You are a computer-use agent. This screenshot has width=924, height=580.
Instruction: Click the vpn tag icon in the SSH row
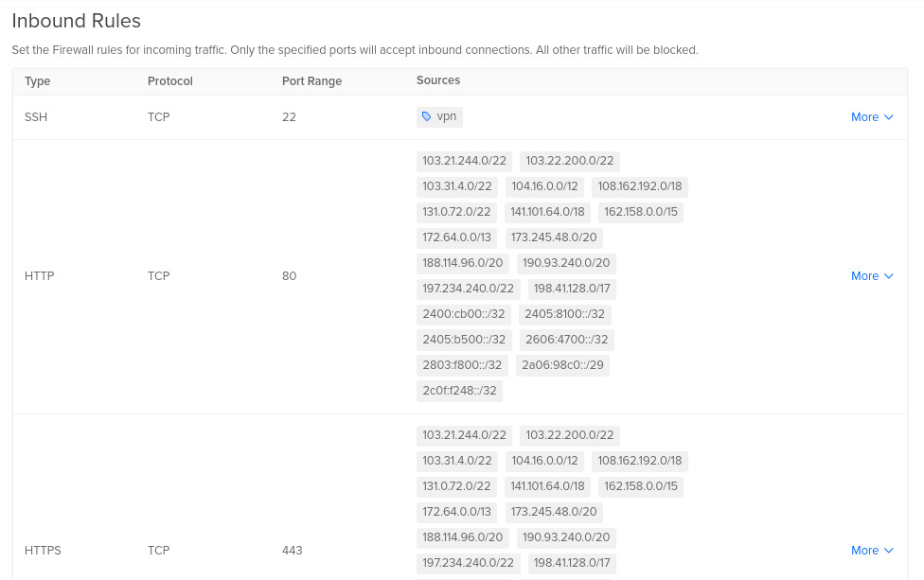point(427,116)
